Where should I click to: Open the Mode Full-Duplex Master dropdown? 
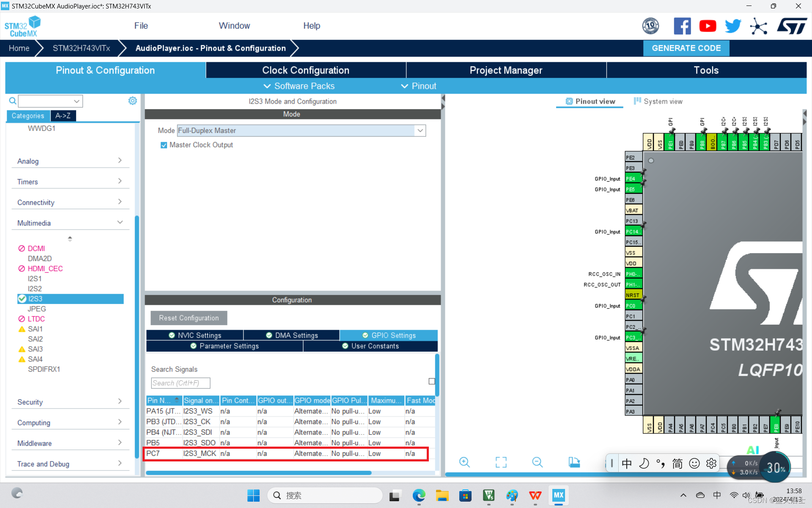click(420, 131)
